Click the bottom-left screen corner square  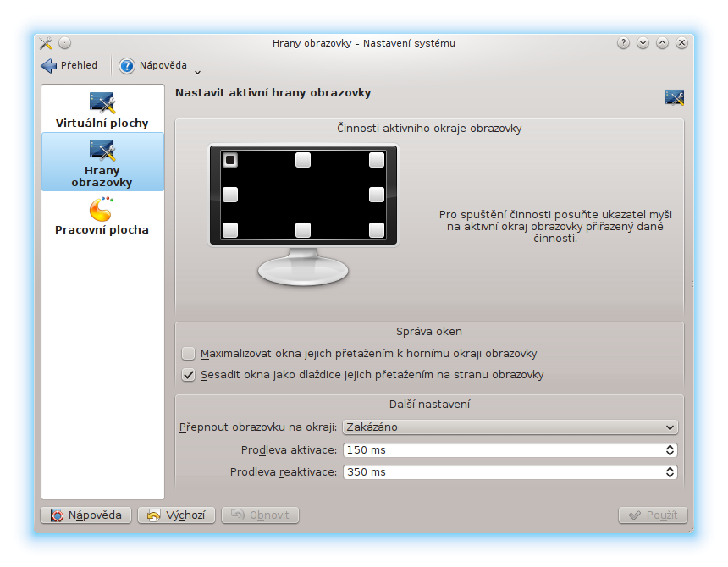coord(230,229)
